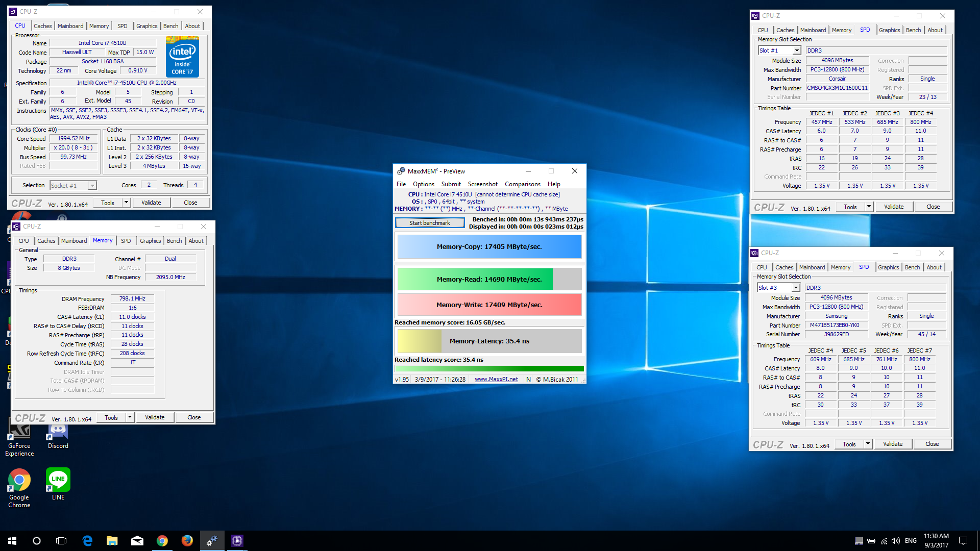Launch Chrome from the taskbar
This screenshot has width=980, height=551.
[162, 541]
